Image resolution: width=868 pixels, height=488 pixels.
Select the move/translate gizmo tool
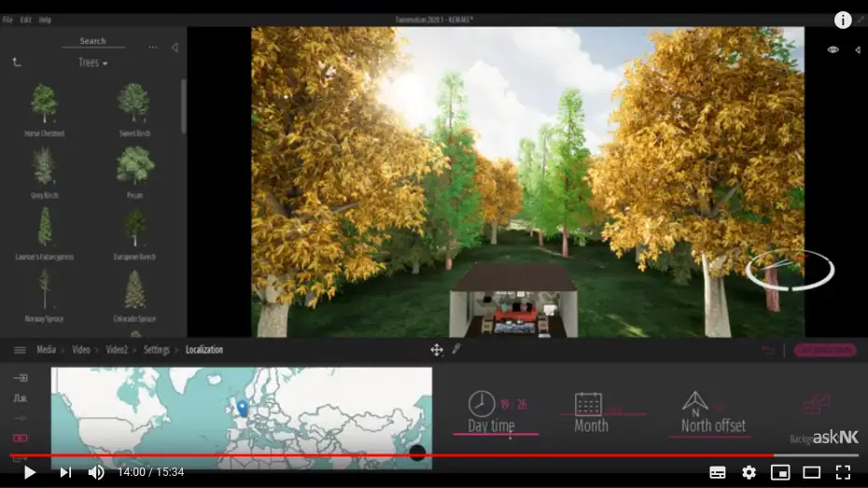(437, 350)
